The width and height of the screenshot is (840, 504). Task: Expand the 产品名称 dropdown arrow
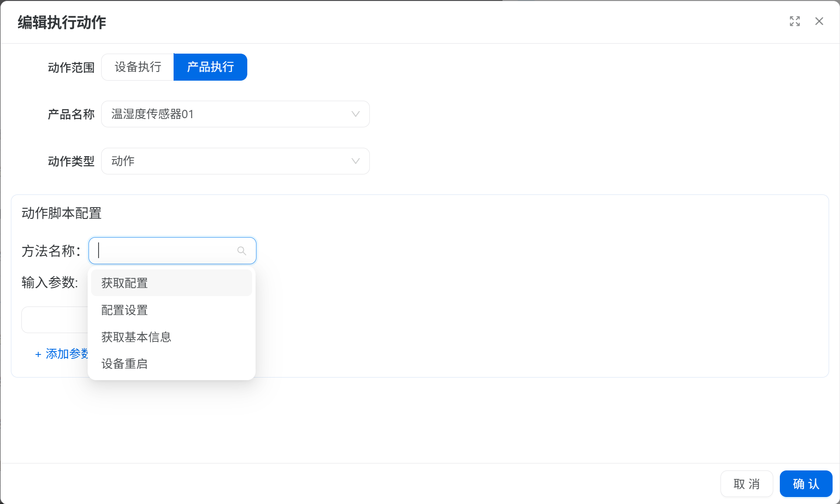click(x=355, y=114)
